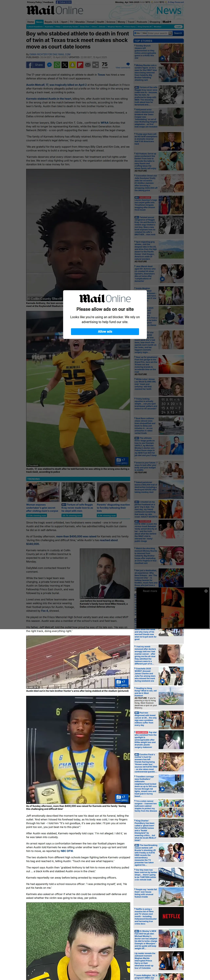Click the WFAA link in the article
The width and height of the screenshot is (210, 980).
[105, 122]
